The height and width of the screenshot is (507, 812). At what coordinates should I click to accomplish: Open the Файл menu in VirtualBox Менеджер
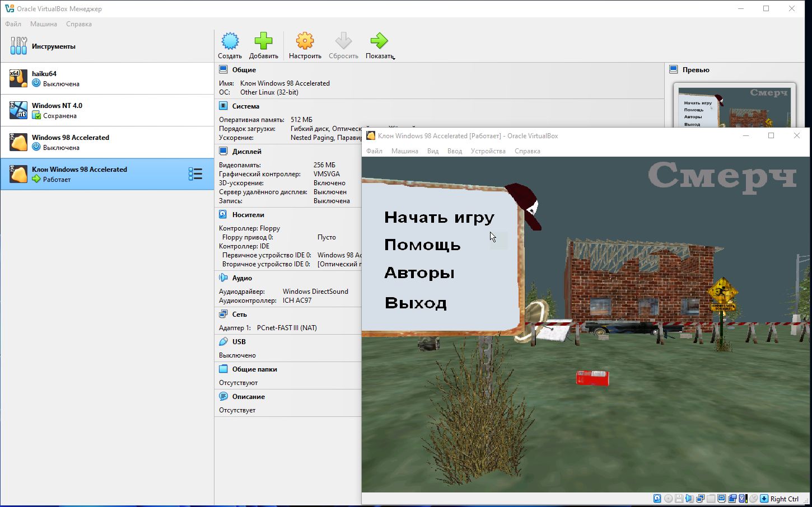pos(13,24)
